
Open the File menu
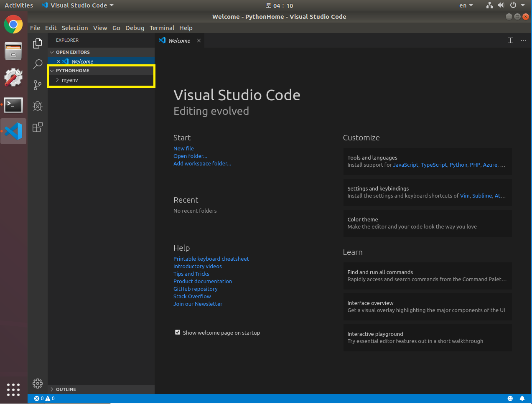coord(35,28)
